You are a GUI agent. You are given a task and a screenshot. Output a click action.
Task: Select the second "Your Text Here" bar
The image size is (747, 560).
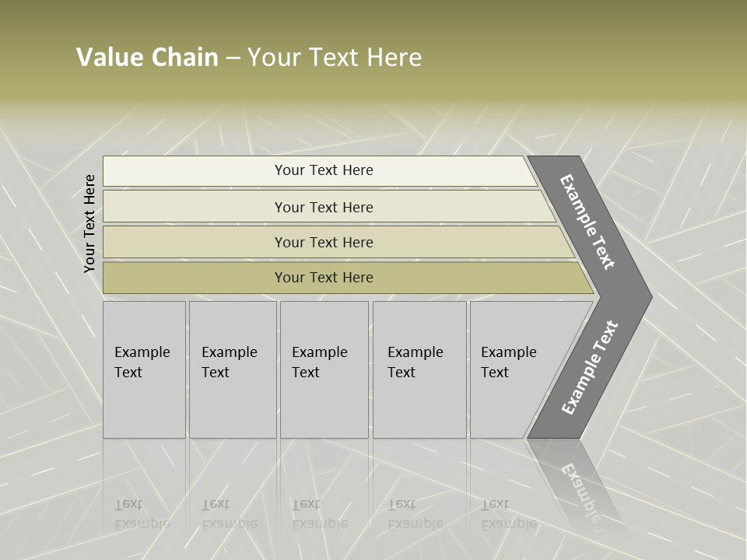pyautogui.click(x=323, y=207)
